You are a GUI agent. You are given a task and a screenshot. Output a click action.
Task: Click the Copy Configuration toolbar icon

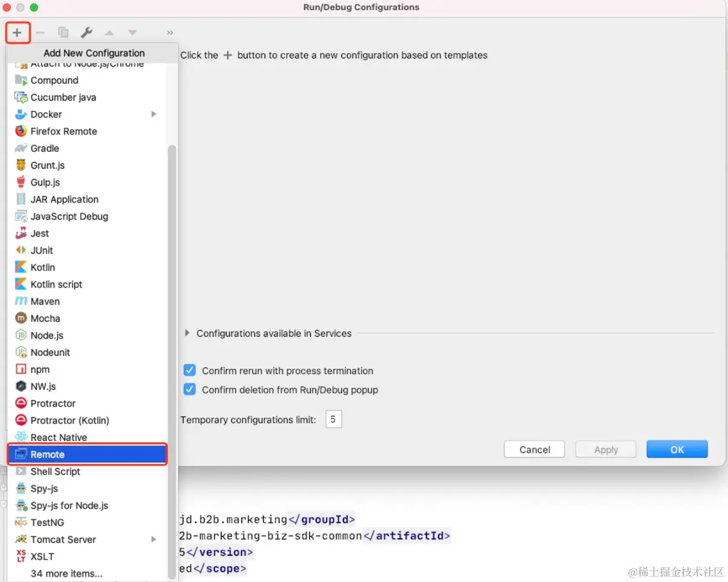[x=63, y=33]
